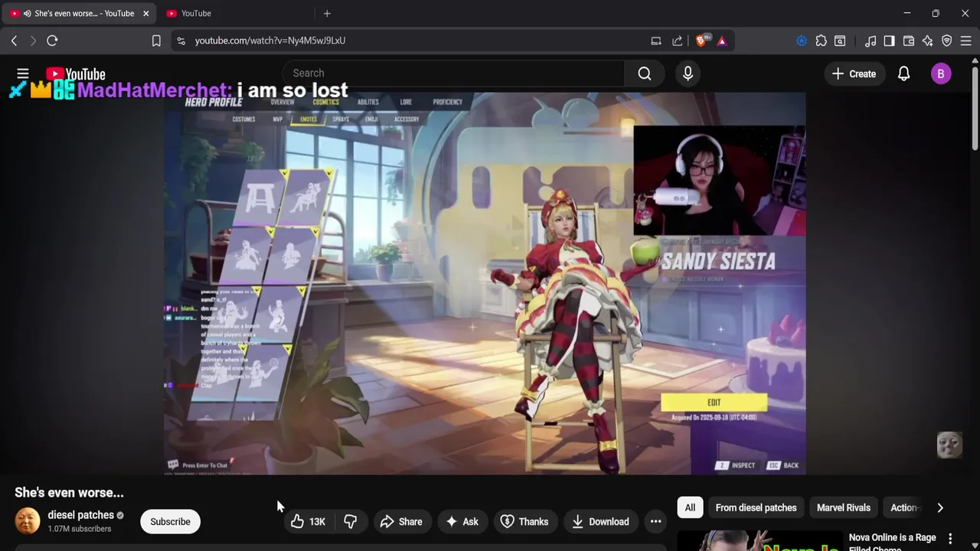Viewport: 980px width, 551px height.
Task: View site information icon in address bar
Action: 181,41
